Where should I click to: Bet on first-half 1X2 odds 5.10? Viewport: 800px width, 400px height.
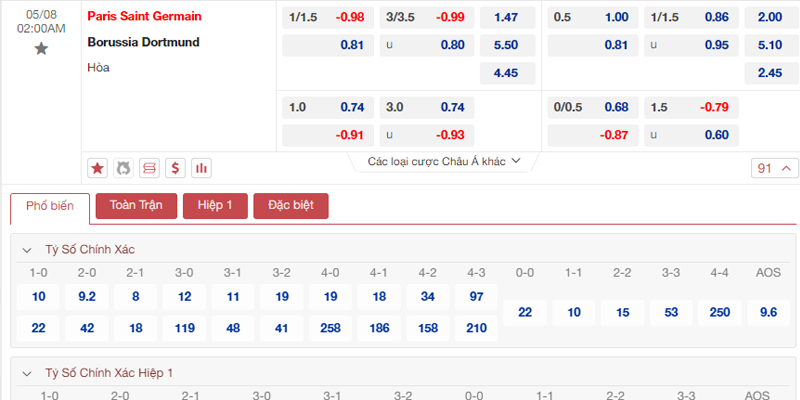771,45
